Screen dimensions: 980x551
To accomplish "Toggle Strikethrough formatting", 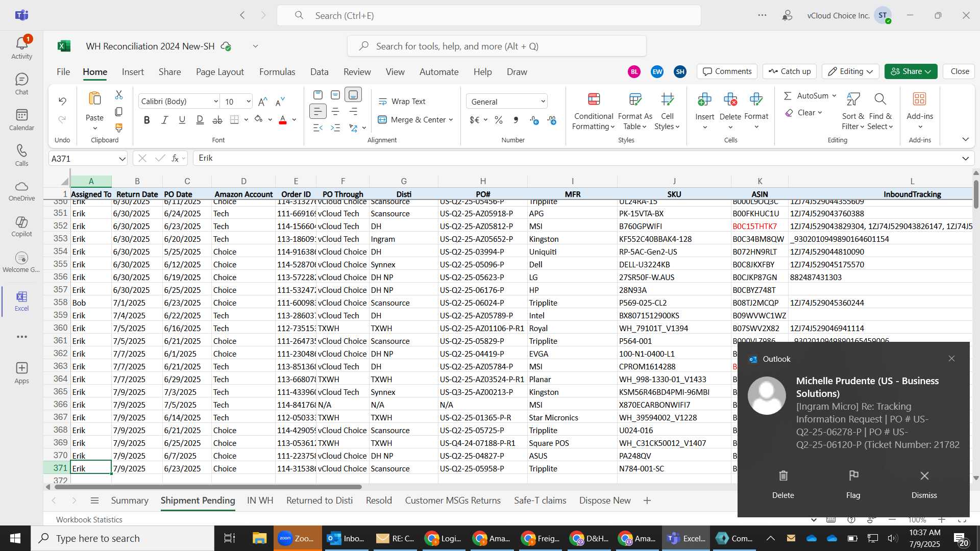I will coord(217,120).
